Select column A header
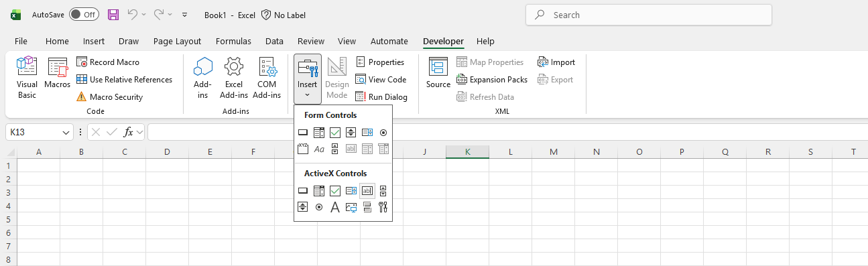 (x=39, y=152)
